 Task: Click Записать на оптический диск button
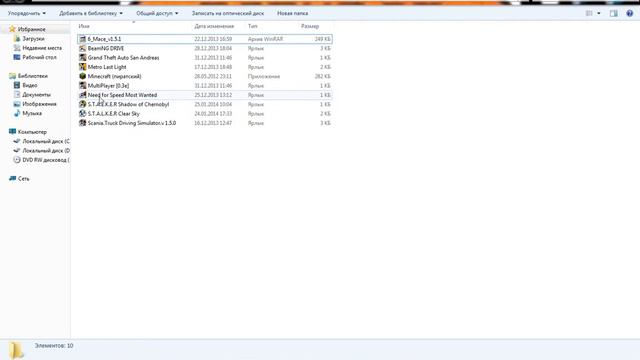228,13
